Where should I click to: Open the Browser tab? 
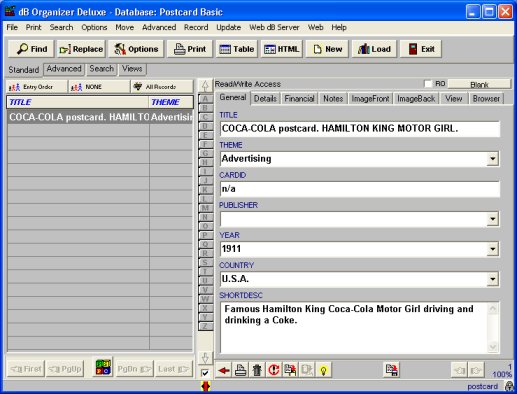486,99
